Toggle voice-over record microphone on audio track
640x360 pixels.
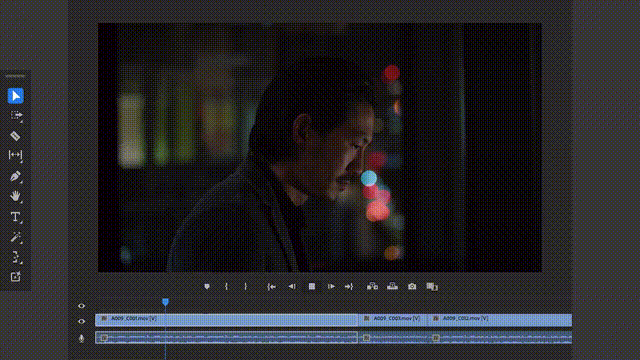click(x=81, y=338)
